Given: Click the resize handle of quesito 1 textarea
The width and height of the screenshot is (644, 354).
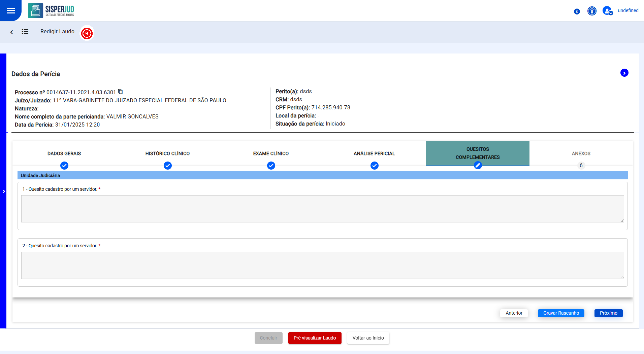Looking at the screenshot, I should [622, 220].
